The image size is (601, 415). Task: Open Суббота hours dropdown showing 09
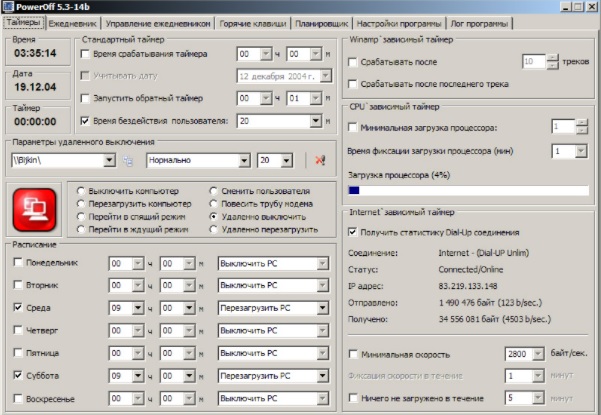click(138, 376)
